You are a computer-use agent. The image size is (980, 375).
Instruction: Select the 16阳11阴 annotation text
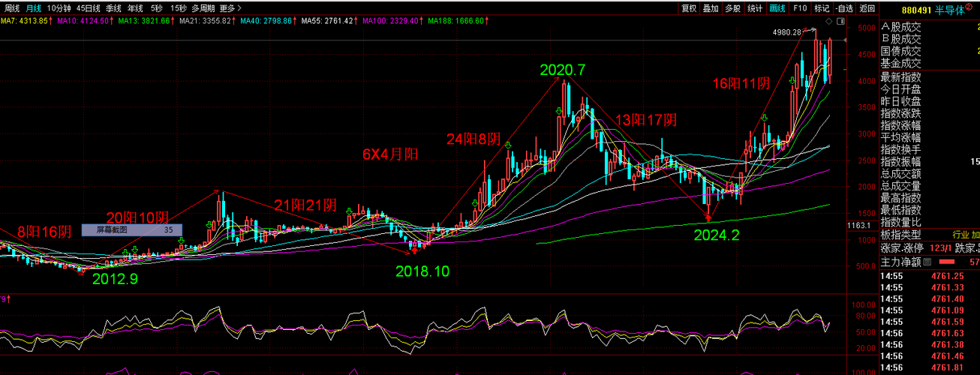click(741, 83)
